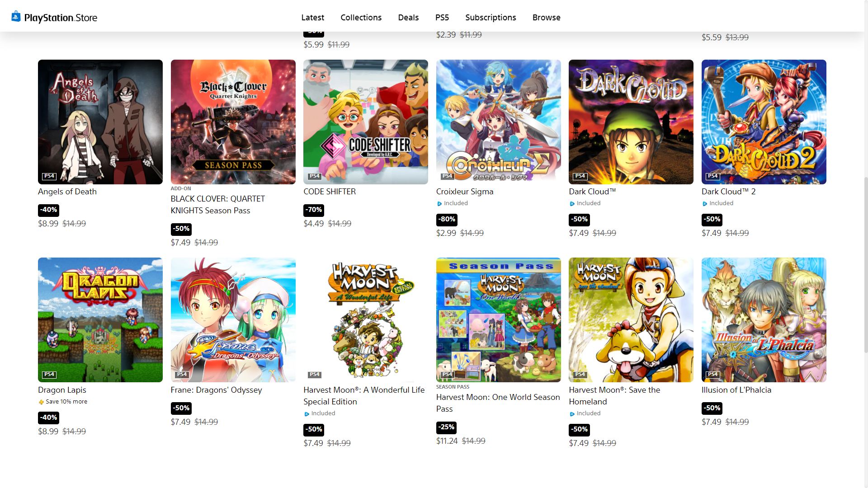Open the Browse menu item
This screenshot has height=488, width=868.
[546, 18]
